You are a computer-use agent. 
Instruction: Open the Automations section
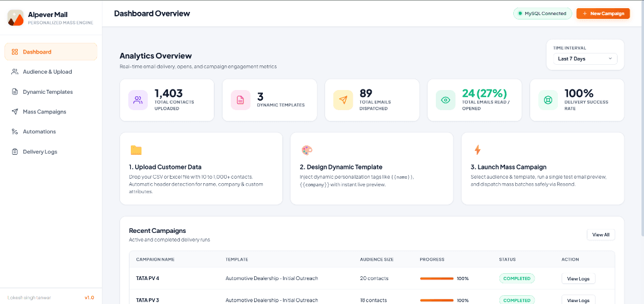click(x=51, y=132)
